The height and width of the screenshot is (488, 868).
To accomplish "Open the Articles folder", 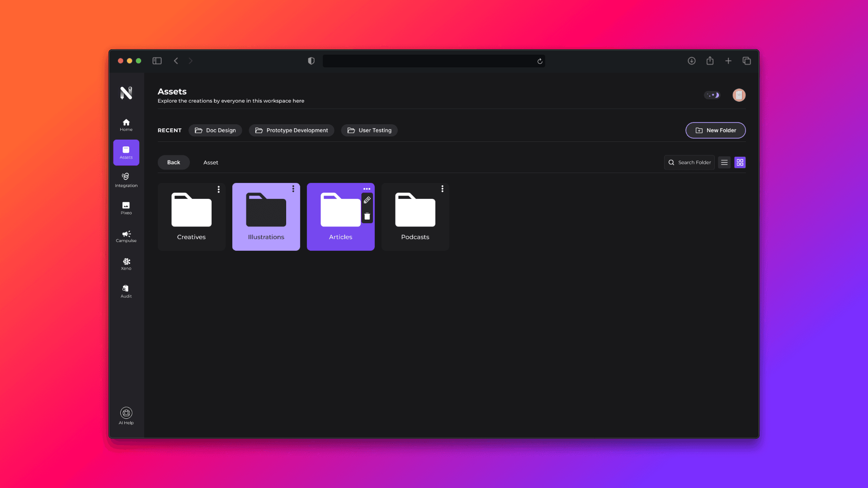I will tap(340, 217).
